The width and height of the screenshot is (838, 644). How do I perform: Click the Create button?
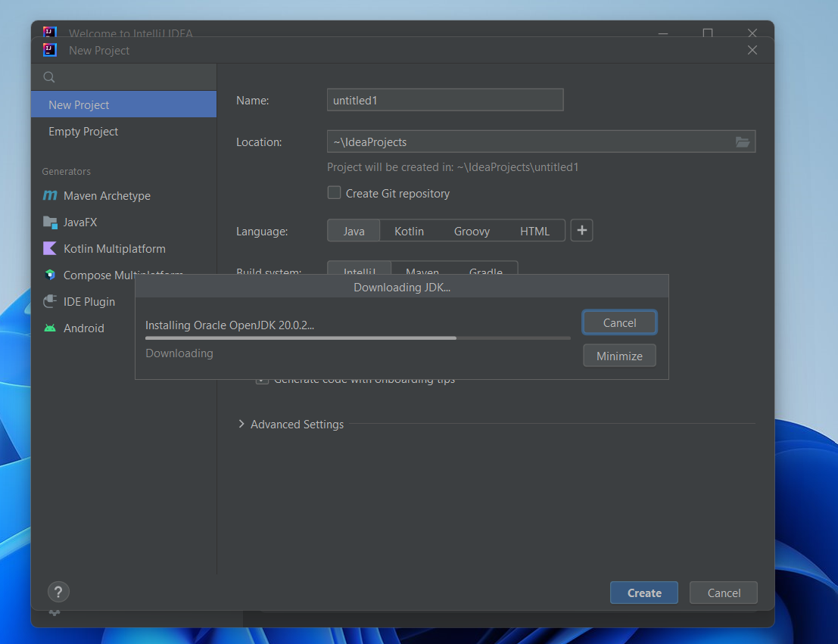(644, 593)
